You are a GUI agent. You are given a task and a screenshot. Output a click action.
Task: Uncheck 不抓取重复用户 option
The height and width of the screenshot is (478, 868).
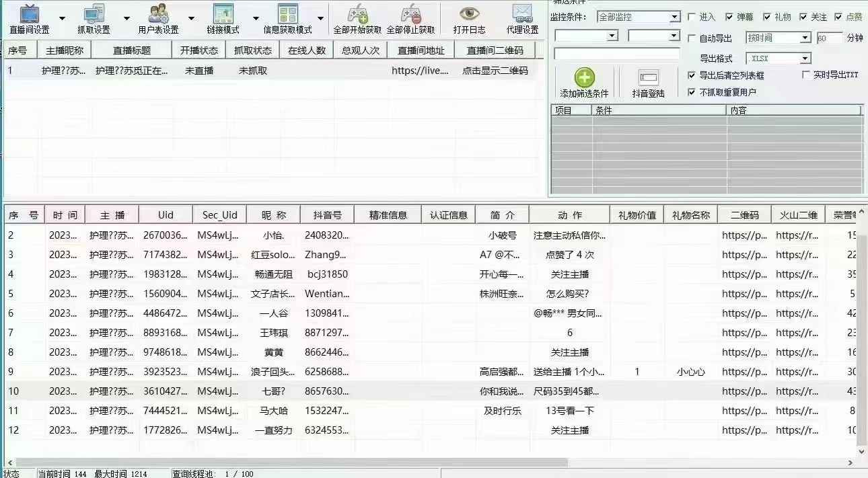692,90
